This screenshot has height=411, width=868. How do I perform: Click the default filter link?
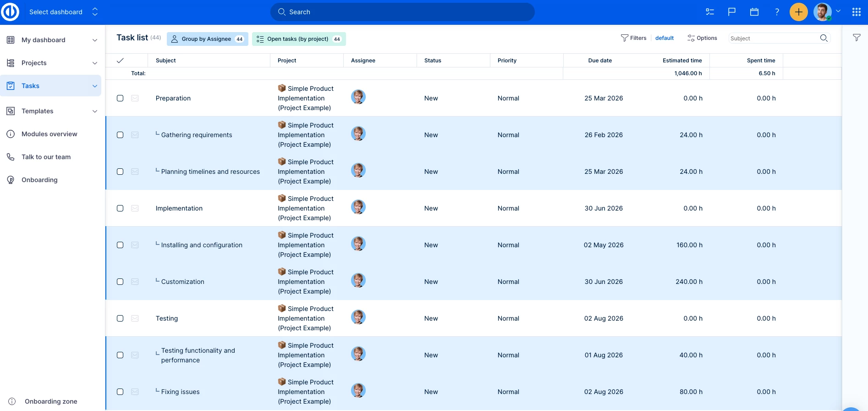tap(665, 38)
